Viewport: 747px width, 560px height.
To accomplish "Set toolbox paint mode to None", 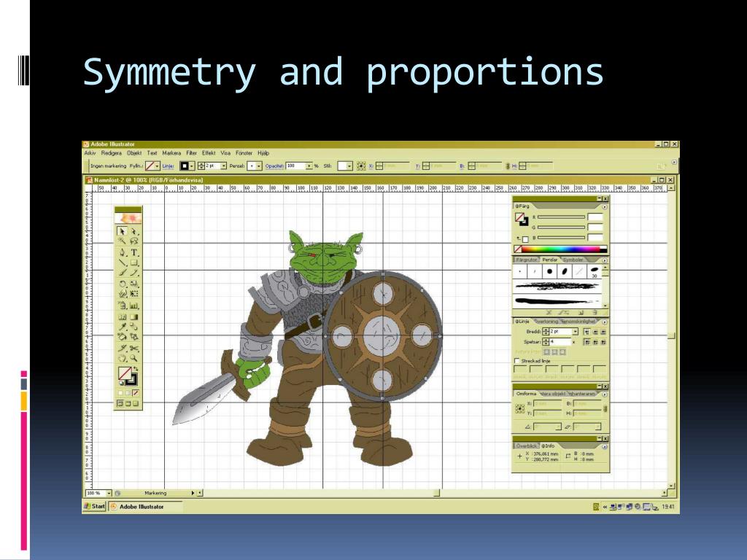I will point(136,393).
